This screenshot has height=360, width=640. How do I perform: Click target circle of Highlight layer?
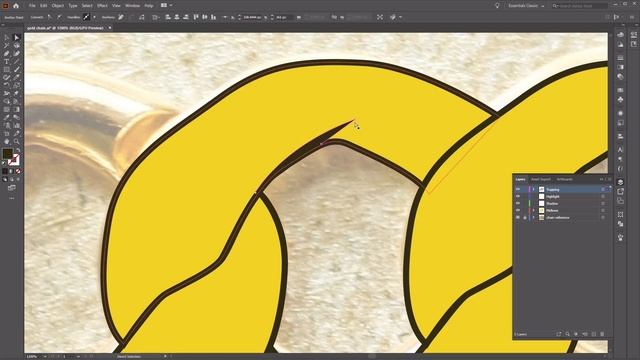pyautogui.click(x=603, y=196)
